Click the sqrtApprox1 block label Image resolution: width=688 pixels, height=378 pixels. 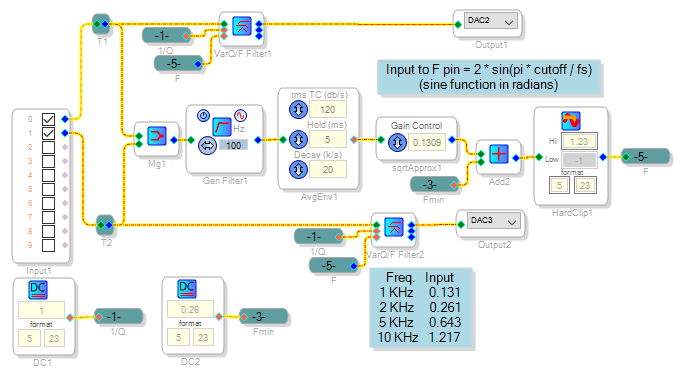click(x=416, y=168)
